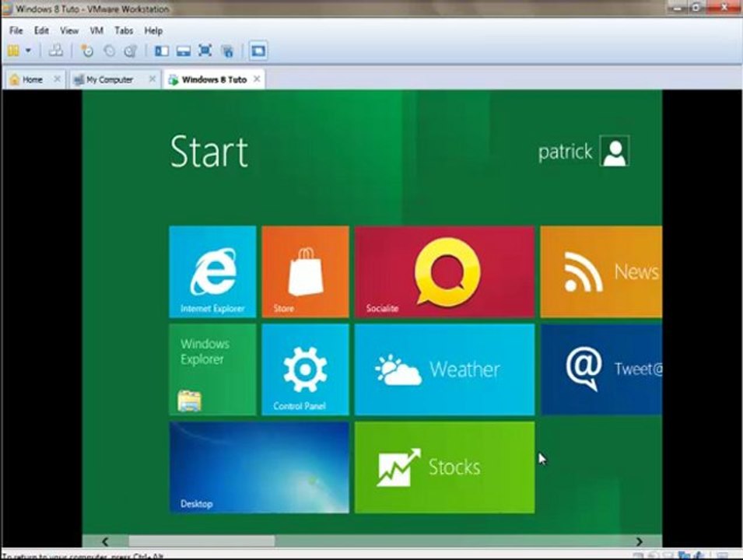Launch the Socialite tile
743x560 pixels.
[x=444, y=271]
